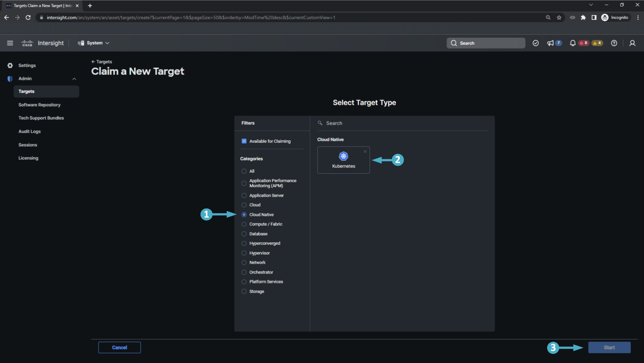This screenshot has width=644, height=363.
Task: Click the Start button
Action: click(x=609, y=347)
